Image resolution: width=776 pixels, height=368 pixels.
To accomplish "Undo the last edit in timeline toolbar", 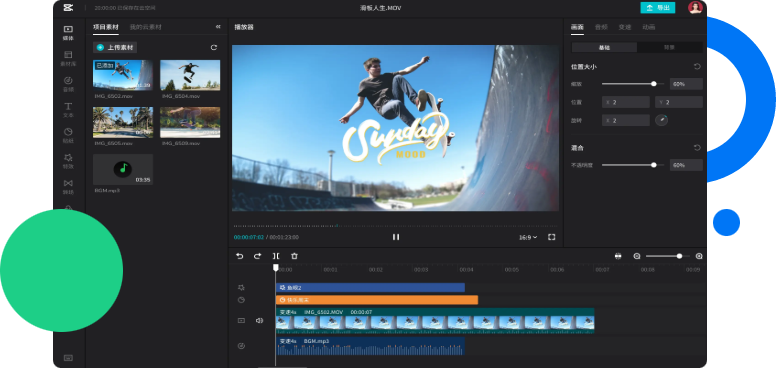I will [x=240, y=256].
